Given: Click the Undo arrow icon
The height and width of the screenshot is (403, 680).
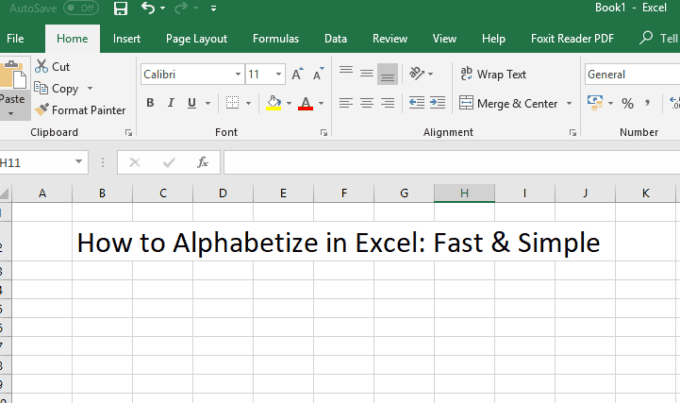Looking at the screenshot, I should 149,9.
